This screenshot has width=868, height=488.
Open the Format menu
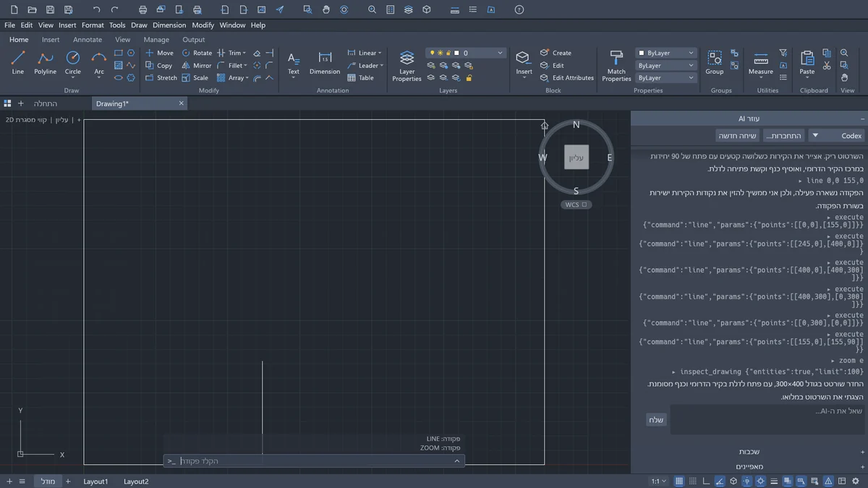coord(93,25)
